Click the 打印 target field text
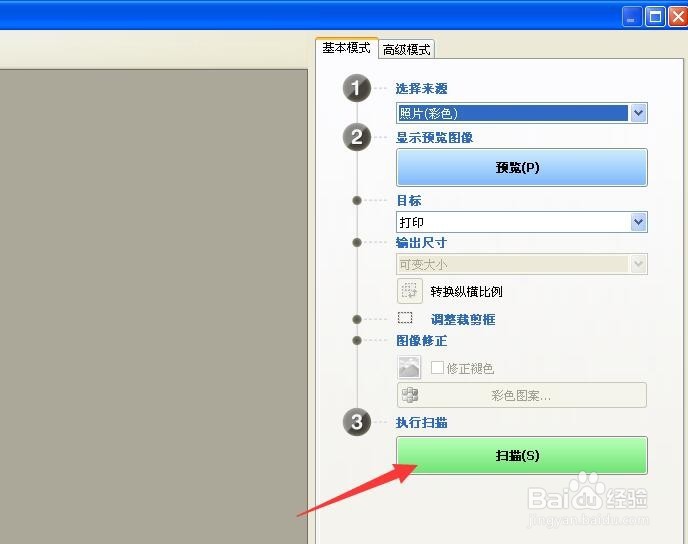 pyautogui.click(x=412, y=222)
